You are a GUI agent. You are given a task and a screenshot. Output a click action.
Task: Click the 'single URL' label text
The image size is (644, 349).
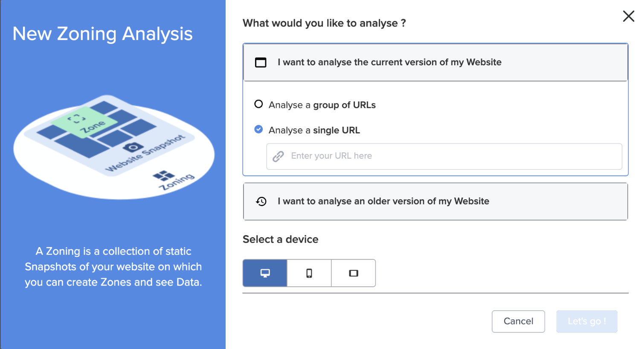pyautogui.click(x=337, y=130)
